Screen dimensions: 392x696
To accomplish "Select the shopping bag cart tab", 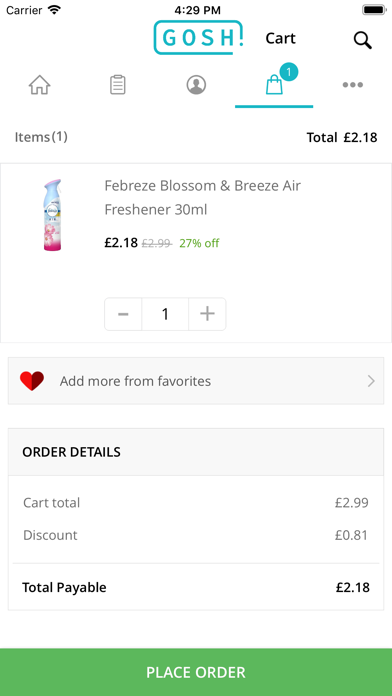I will tap(274, 84).
